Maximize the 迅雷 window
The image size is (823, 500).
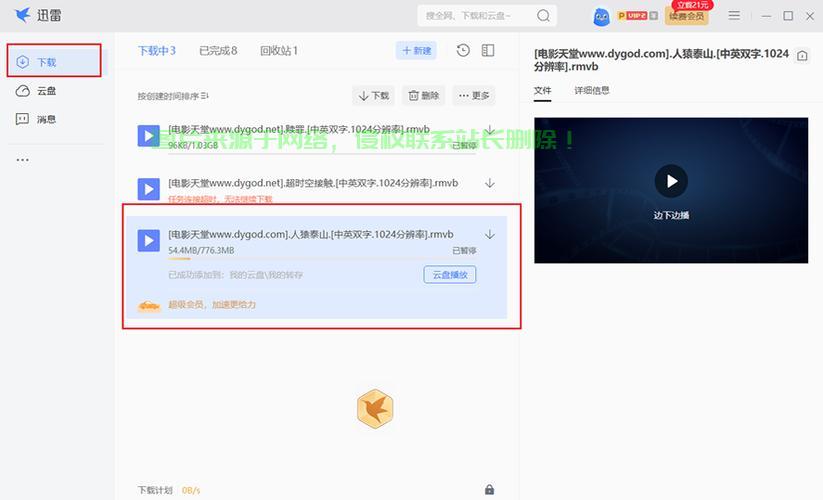[x=788, y=16]
